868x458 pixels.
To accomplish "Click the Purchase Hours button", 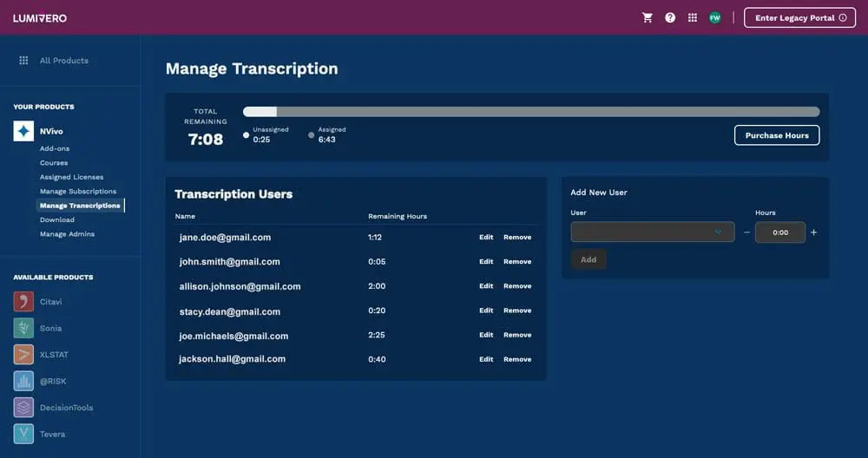I will 777,135.
